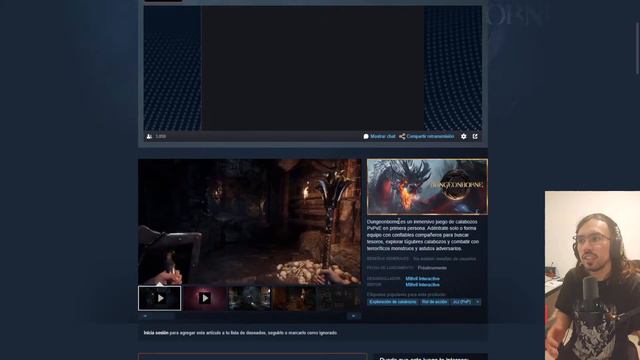Click the Exploración de calabozos tag
This screenshot has height=360, width=640.
[393, 302]
